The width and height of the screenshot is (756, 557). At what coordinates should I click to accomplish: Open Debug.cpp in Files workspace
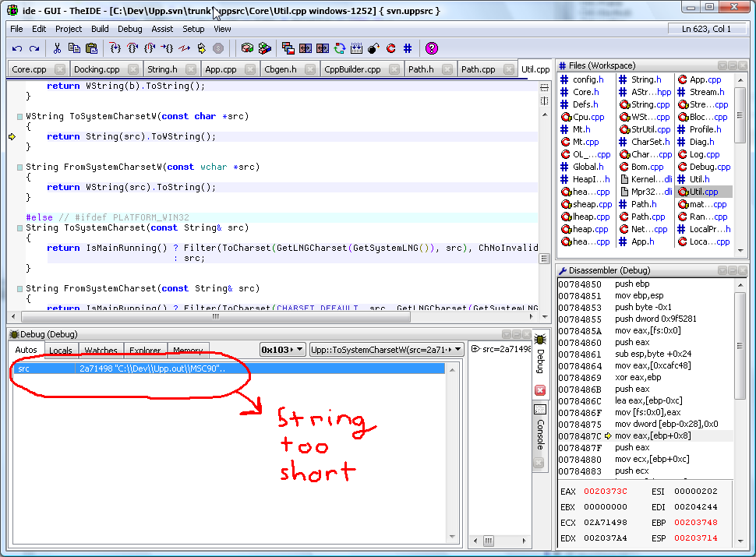[x=709, y=167]
